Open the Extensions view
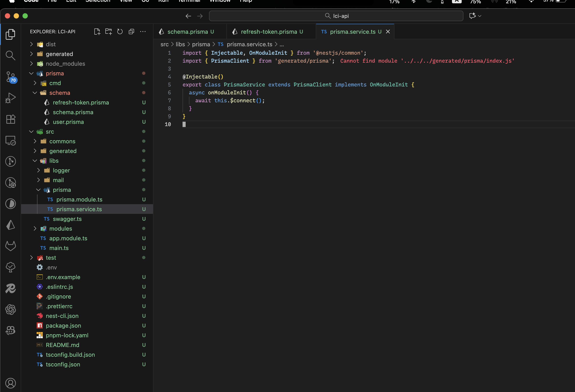The width and height of the screenshot is (575, 392). pos(10,119)
